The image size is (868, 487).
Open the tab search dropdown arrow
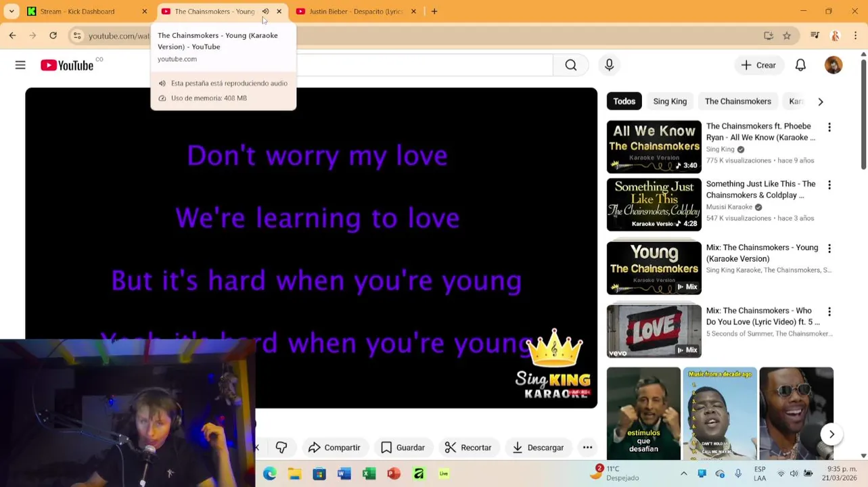pyautogui.click(x=12, y=11)
